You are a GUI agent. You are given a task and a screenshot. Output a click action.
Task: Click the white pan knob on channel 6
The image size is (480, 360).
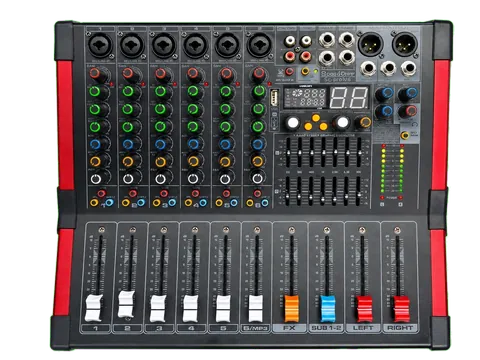coord(258,179)
